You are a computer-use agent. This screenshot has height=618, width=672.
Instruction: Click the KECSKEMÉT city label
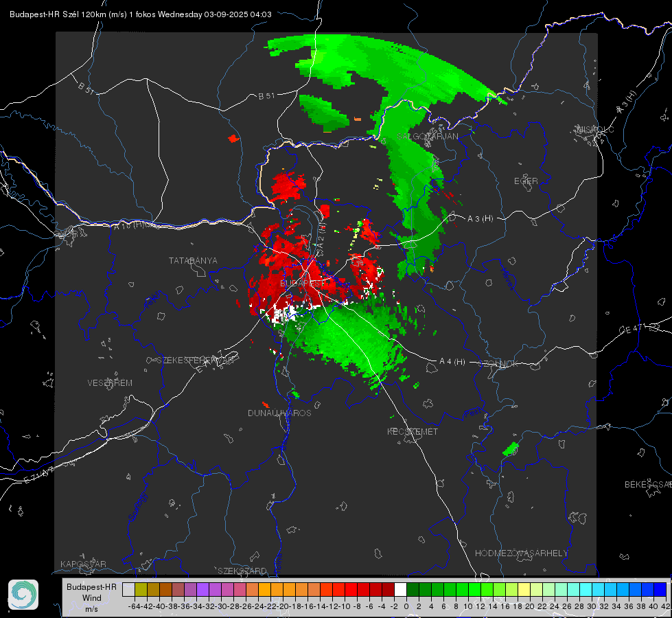coord(413,431)
